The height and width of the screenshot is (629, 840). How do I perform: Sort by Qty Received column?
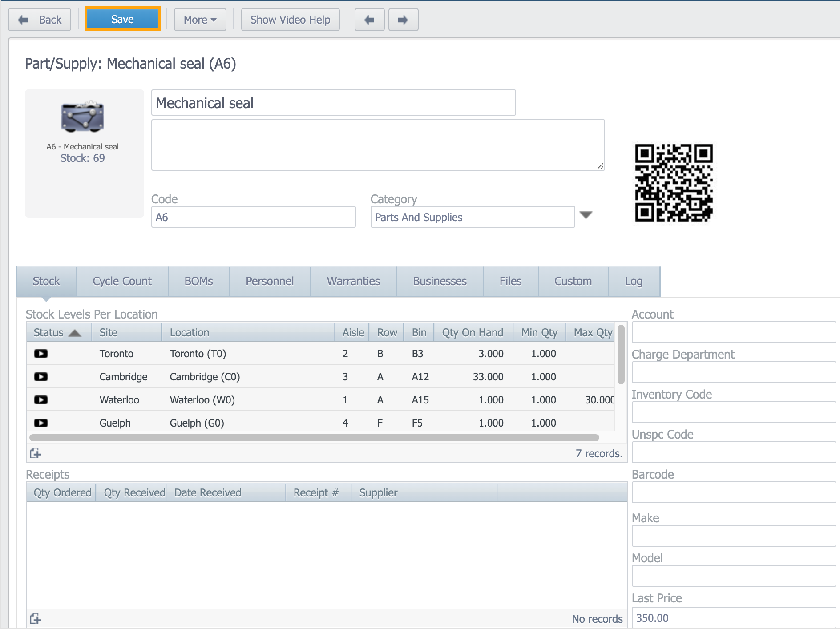pyautogui.click(x=131, y=492)
